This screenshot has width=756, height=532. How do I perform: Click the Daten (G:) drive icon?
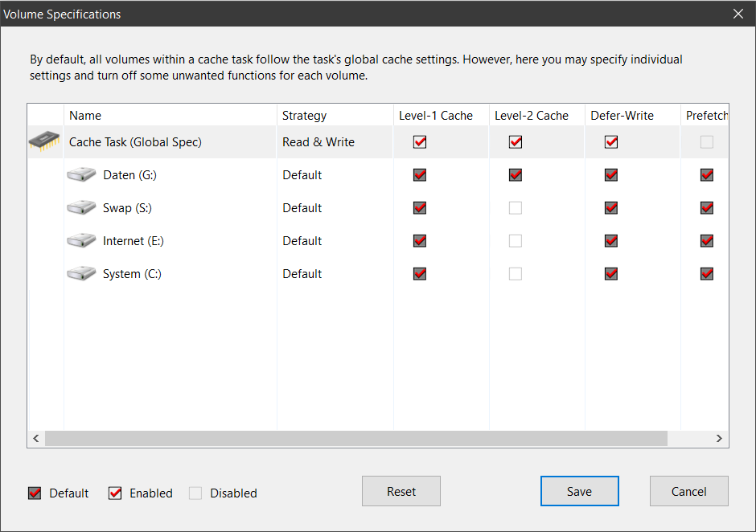click(81, 174)
